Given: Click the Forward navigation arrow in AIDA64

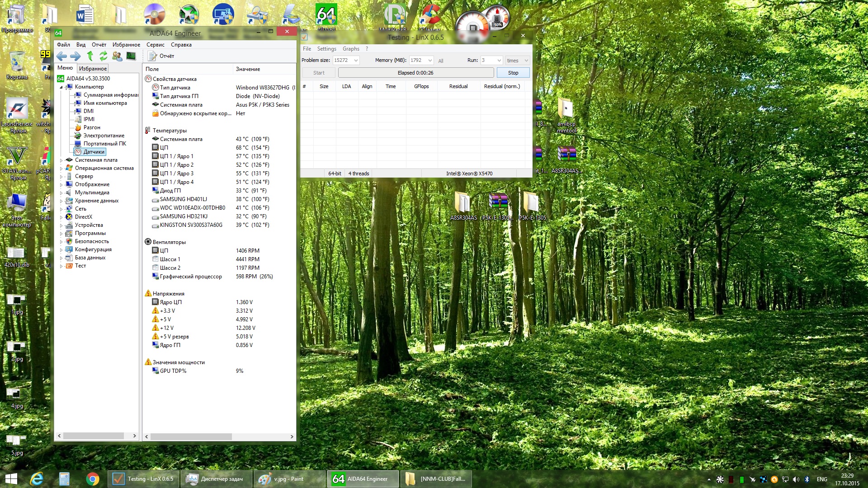Looking at the screenshot, I should pos(75,56).
